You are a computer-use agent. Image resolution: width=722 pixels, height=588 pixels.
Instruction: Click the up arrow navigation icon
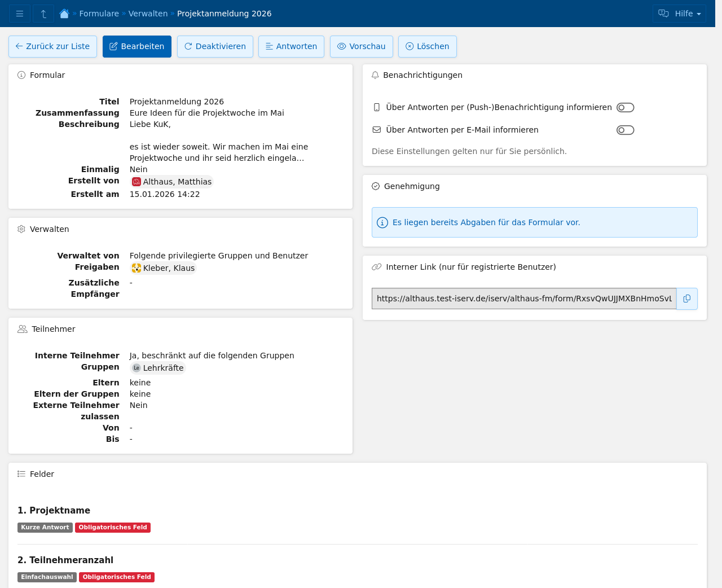pos(43,14)
